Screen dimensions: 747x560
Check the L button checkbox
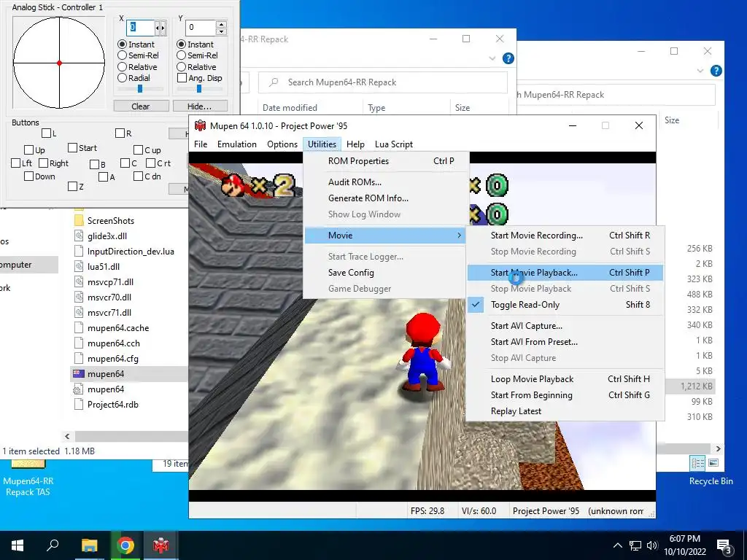point(46,133)
